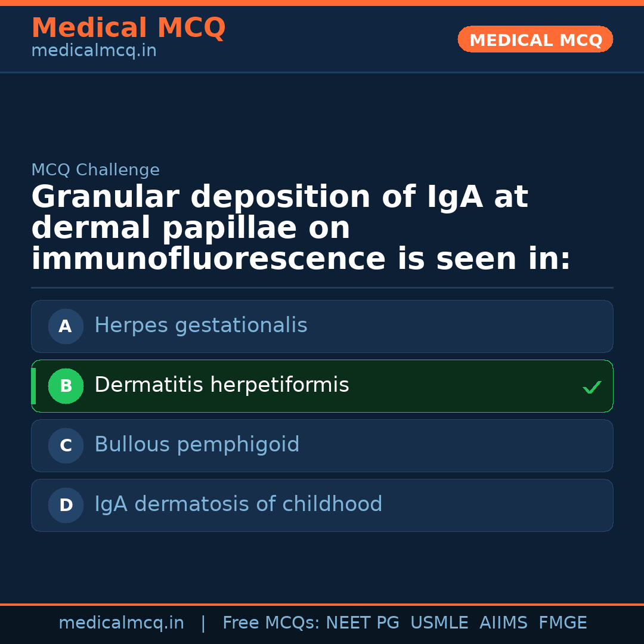Select the letter D circle badge
The image size is (644, 644).
(66, 505)
